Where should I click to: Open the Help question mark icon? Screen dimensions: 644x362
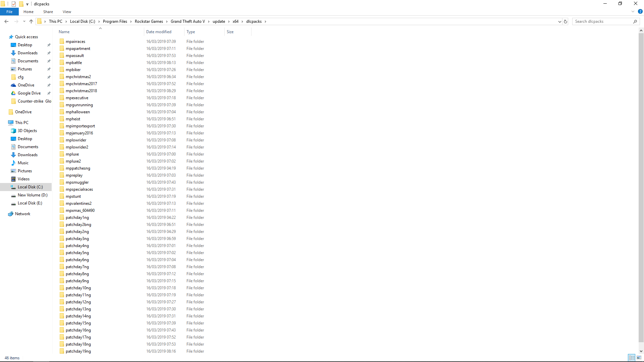[x=640, y=11]
